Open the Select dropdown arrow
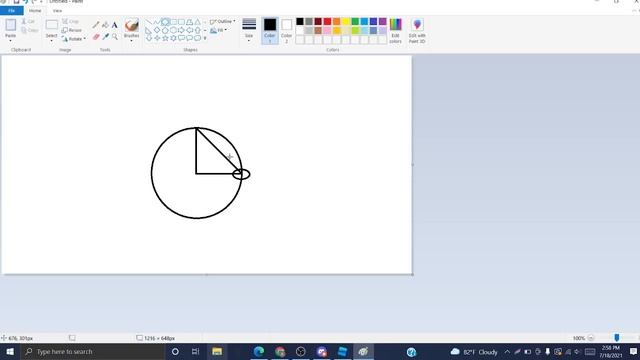640x360 pixels. (x=51, y=40)
